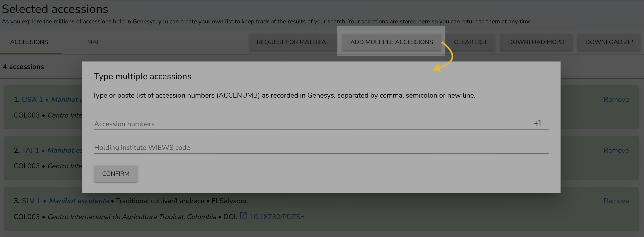644x237 pixels.
Task: Click Manihot esculenta in the third entry
Action: (x=79, y=201)
